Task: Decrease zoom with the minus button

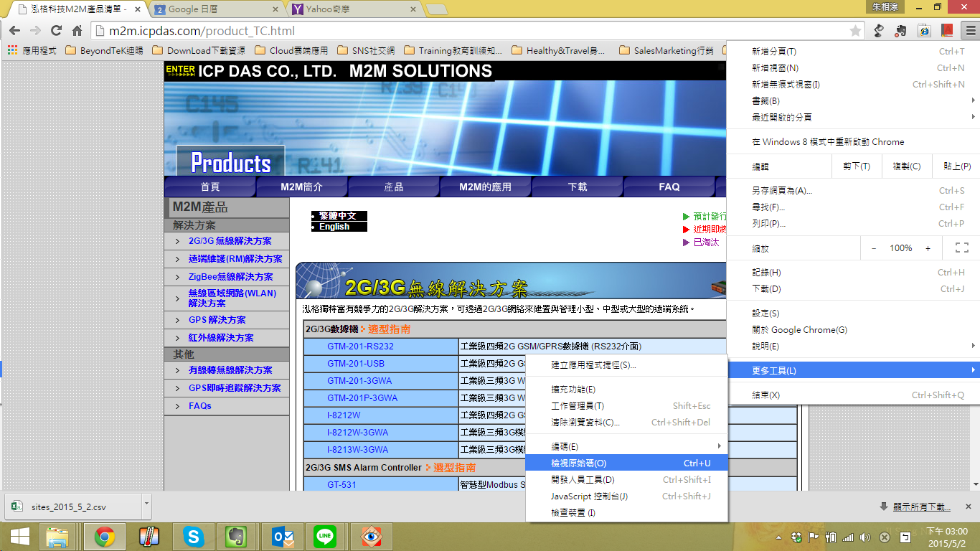Action: (874, 248)
